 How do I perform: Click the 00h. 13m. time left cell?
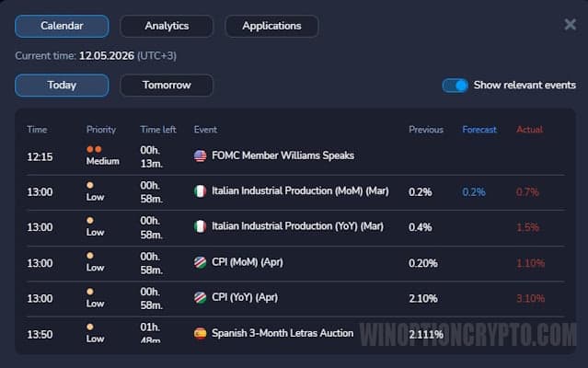(152, 157)
